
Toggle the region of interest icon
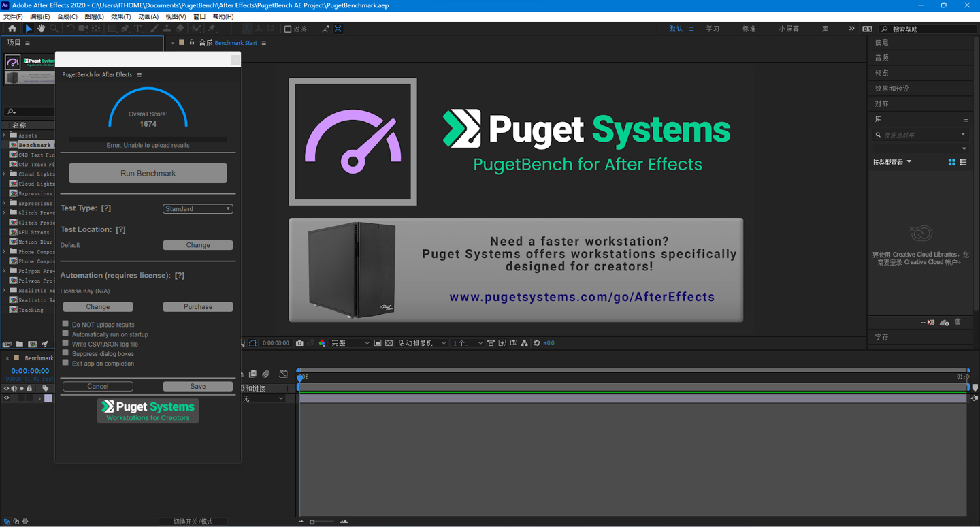pyautogui.click(x=378, y=343)
